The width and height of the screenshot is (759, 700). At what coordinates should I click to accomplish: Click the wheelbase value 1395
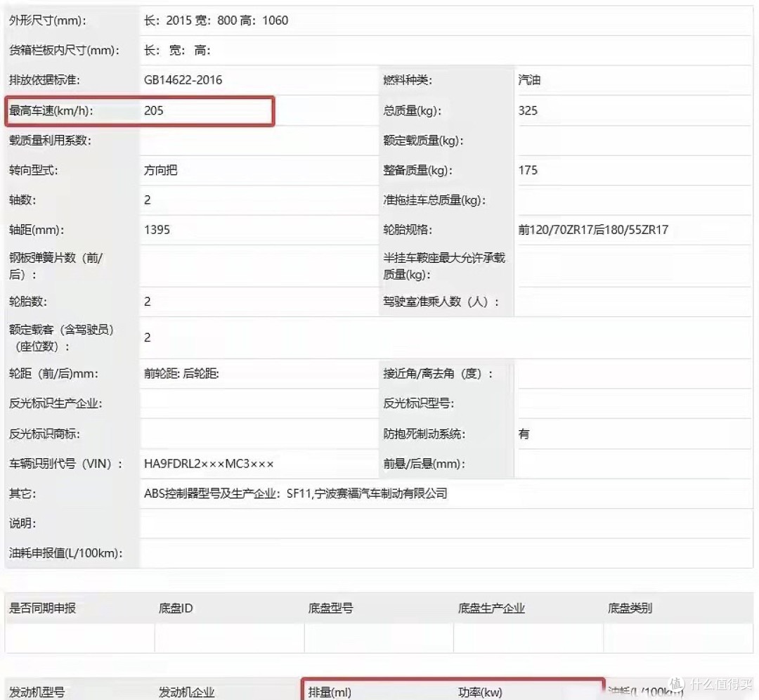coord(157,229)
